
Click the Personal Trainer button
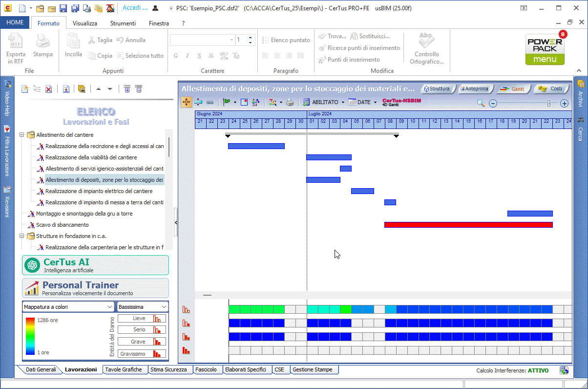point(96,288)
